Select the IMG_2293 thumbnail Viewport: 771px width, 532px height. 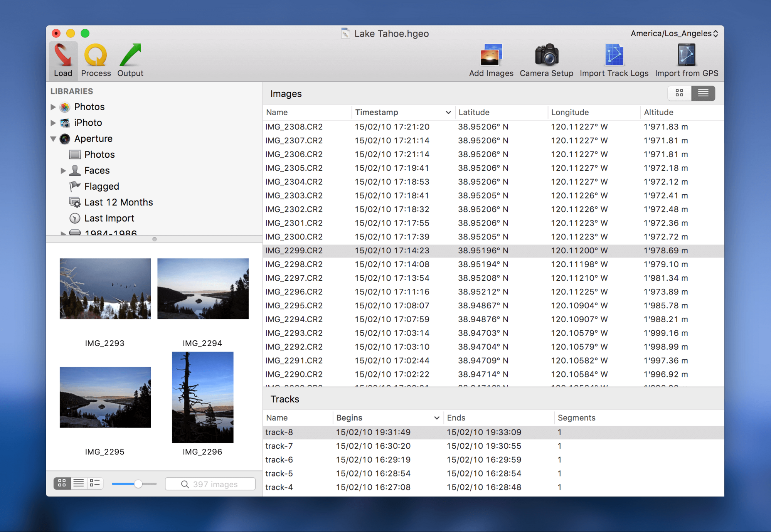105,289
